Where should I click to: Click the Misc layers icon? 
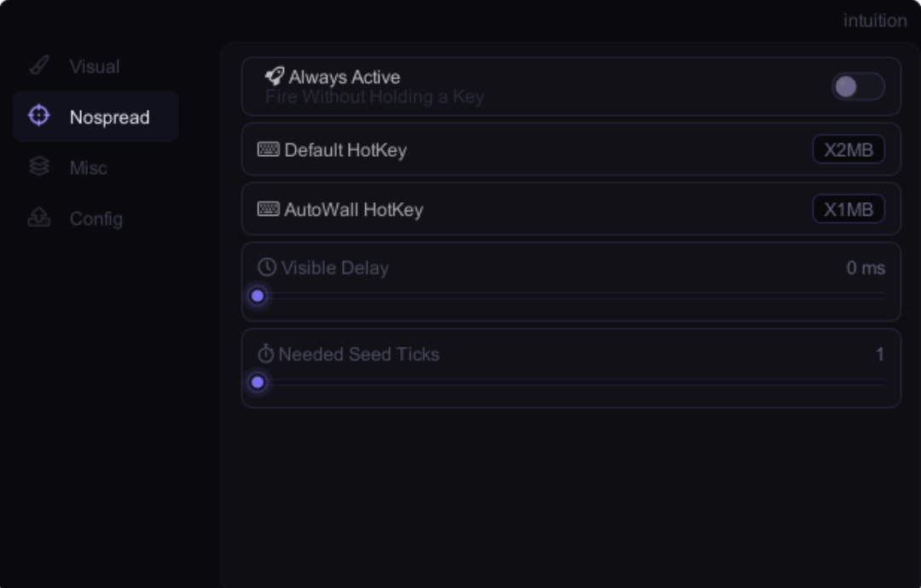[x=38, y=166]
